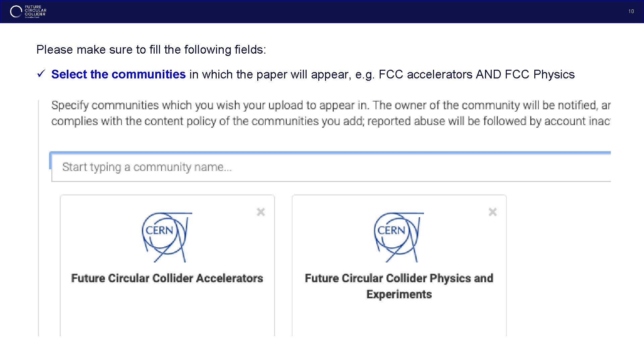This screenshot has height=362, width=644.
Task: Click 'Please make sure to fill' heading
Action: [x=151, y=50]
